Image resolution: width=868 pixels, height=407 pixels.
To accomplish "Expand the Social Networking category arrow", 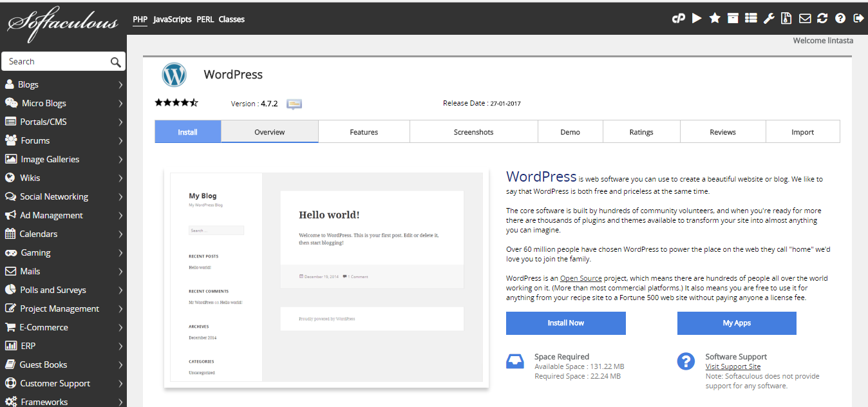I will point(120,196).
